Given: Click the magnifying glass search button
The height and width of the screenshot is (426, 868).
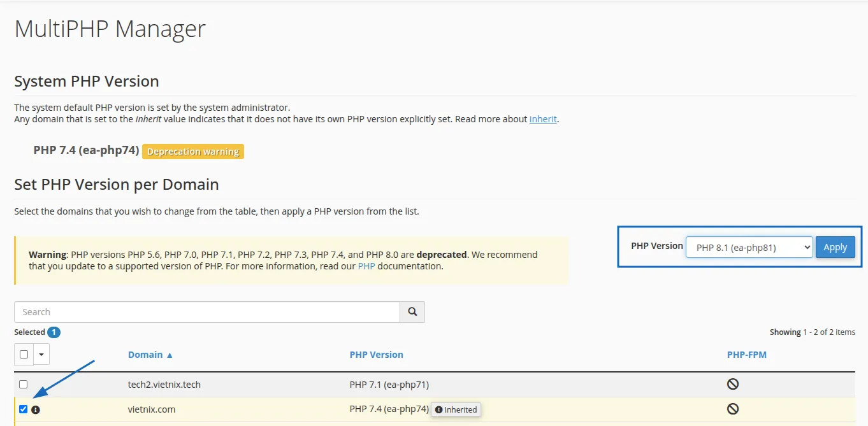Looking at the screenshot, I should click(412, 312).
